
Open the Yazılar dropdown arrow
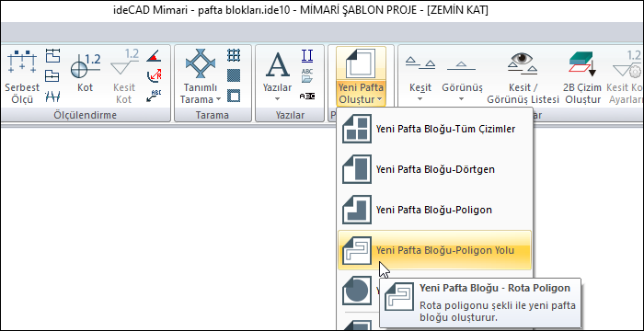coord(277,99)
